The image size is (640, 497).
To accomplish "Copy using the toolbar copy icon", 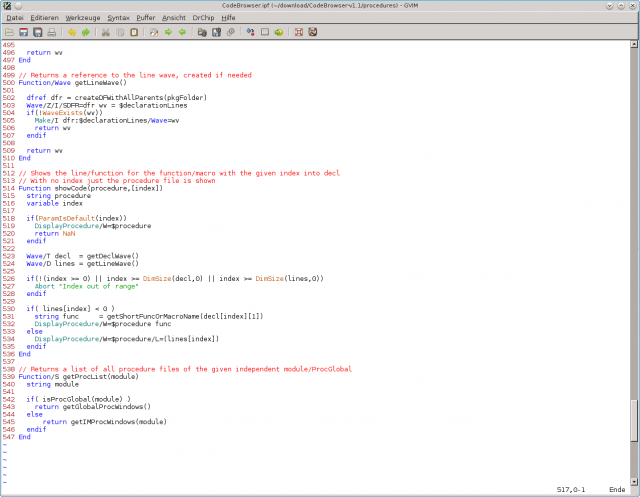I will [x=120, y=32].
